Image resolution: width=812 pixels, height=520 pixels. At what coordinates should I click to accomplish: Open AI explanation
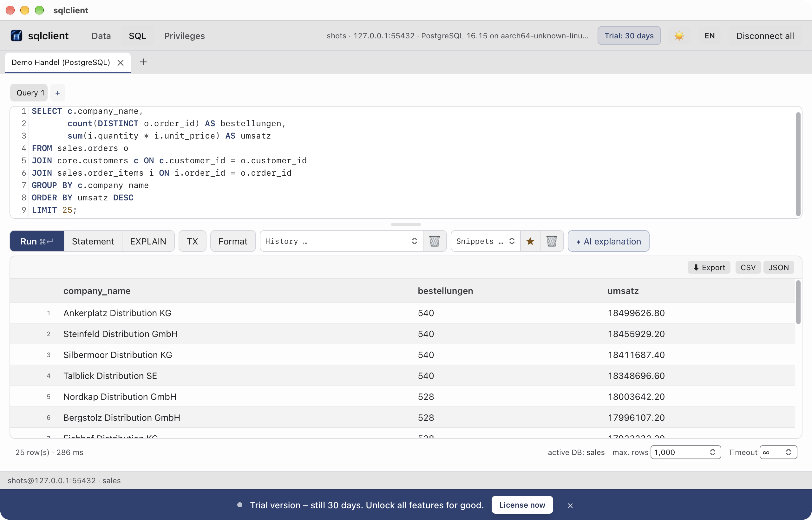pos(608,241)
